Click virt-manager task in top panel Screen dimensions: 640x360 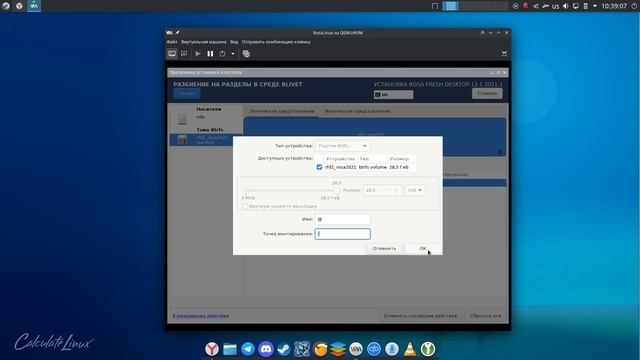(x=34, y=6)
